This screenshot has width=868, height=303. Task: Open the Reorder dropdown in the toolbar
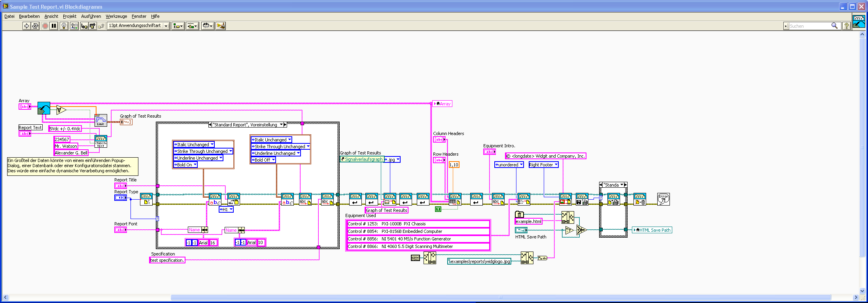pos(208,26)
